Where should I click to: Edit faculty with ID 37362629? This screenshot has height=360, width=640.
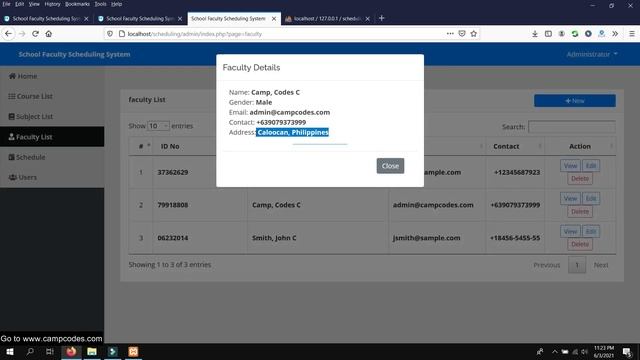click(591, 166)
